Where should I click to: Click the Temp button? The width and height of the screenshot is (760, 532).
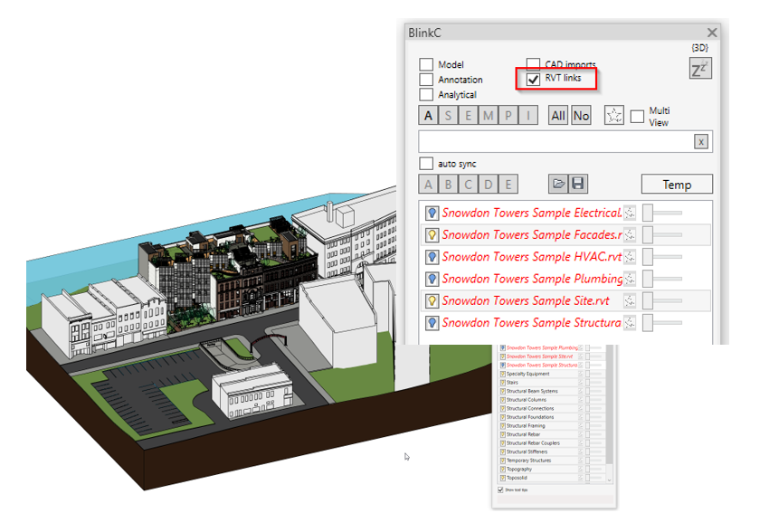[x=677, y=185]
